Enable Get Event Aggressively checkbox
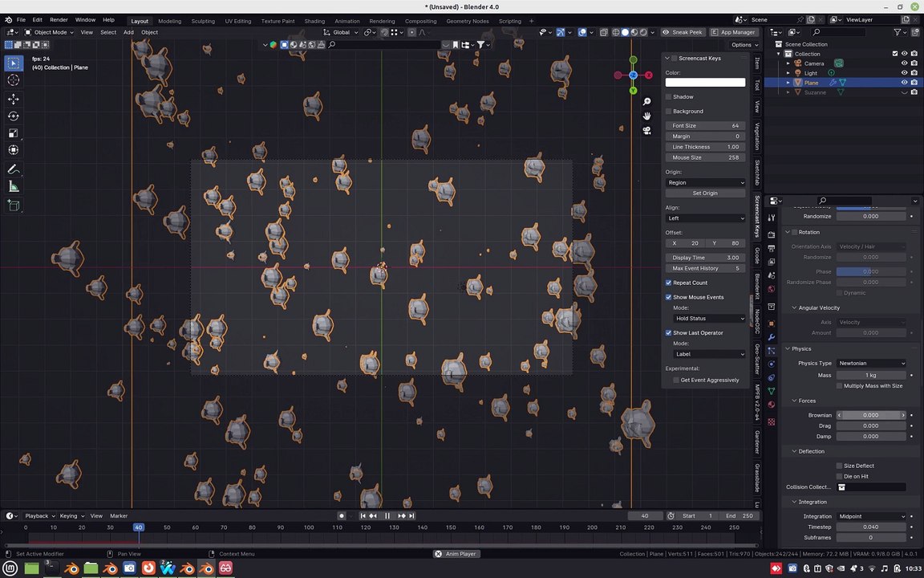 [676, 380]
